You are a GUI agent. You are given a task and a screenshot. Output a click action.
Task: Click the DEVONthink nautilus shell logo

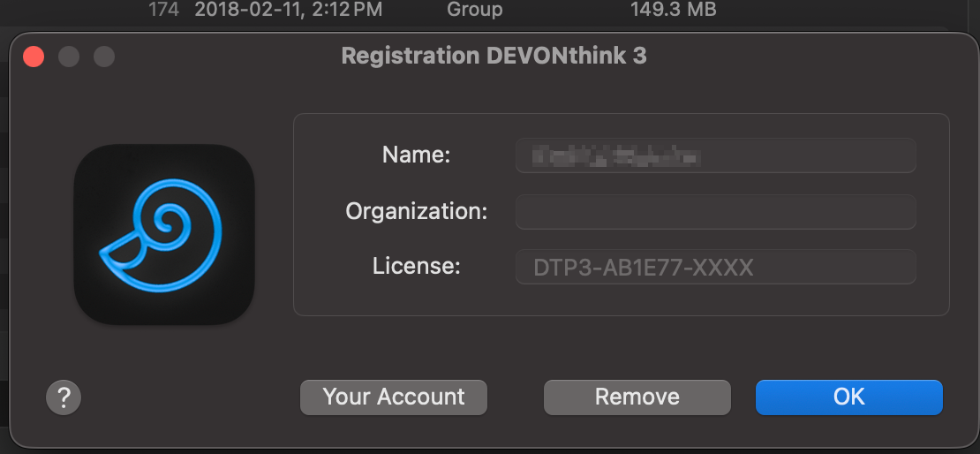point(164,235)
